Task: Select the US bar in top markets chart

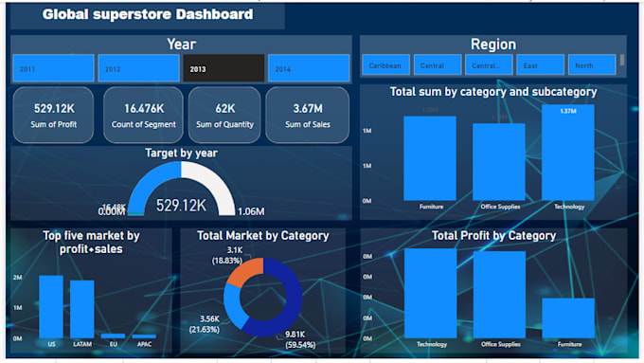Action: pos(51,307)
